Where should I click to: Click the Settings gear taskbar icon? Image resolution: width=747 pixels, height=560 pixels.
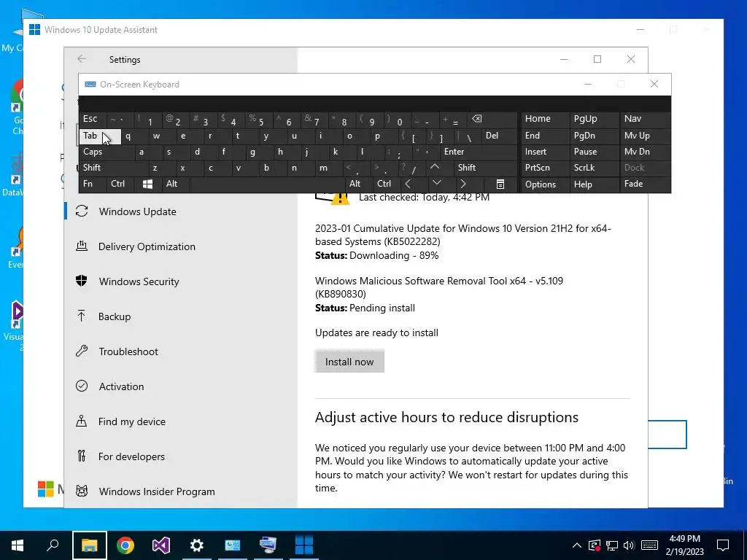pyautogui.click(x=197, y=545)
